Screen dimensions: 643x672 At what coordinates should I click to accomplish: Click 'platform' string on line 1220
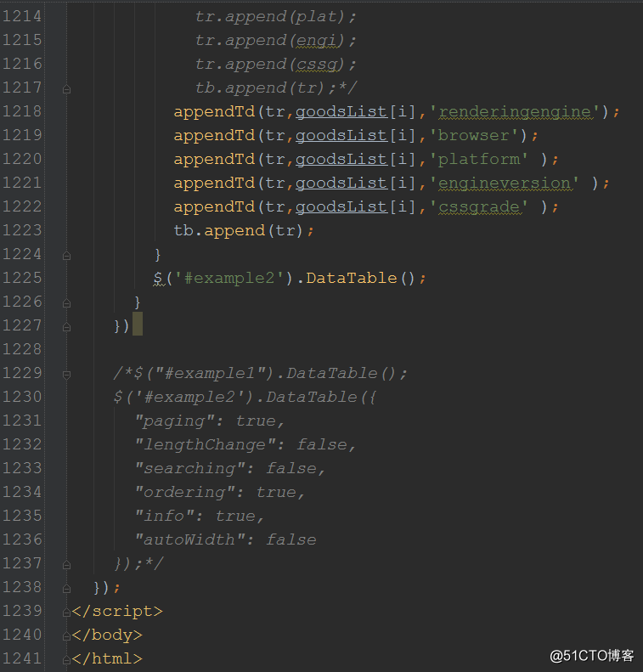[x=479, y=160]
